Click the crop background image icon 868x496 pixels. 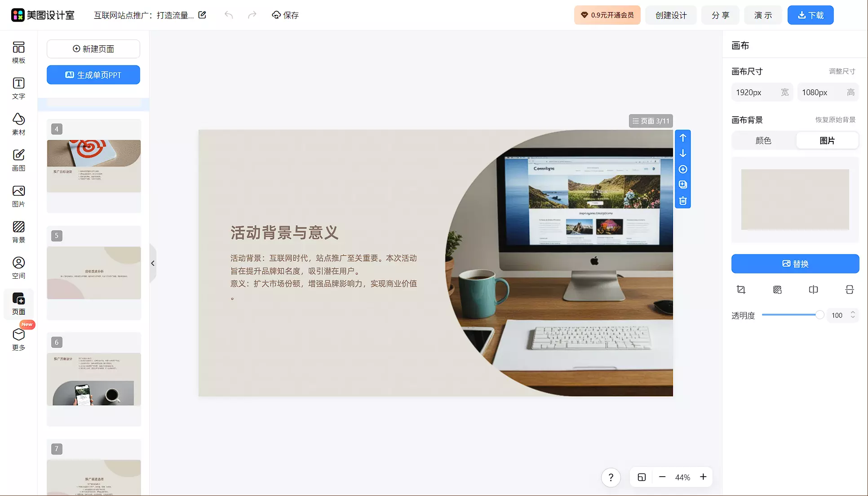click(741, 290)
